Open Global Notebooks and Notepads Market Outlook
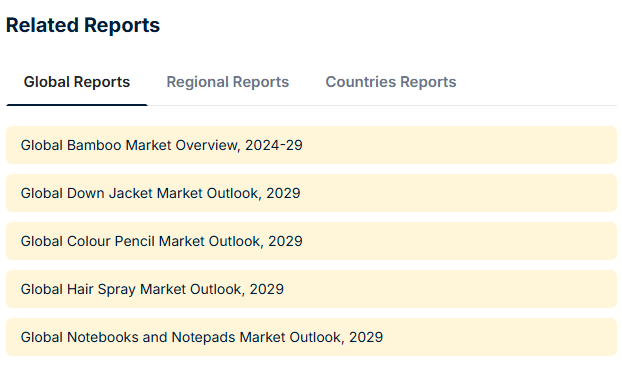Image resolution: width=622 pixels, height=366 pixels. (x=311, y=337)
